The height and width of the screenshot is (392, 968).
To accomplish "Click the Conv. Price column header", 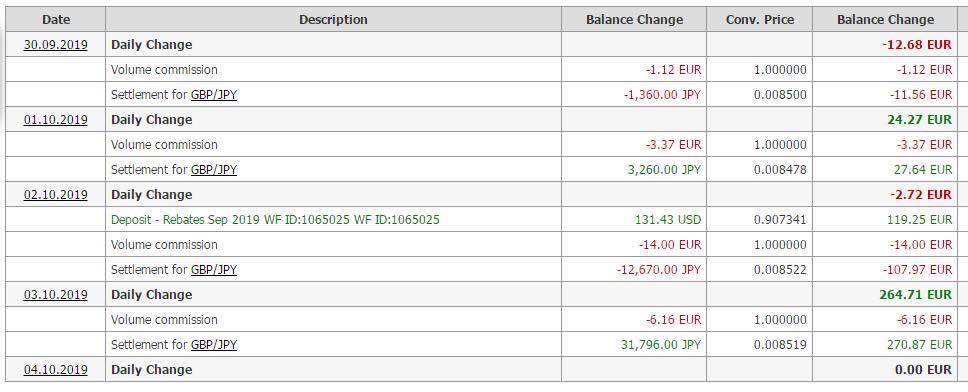I will coord(759,19).
